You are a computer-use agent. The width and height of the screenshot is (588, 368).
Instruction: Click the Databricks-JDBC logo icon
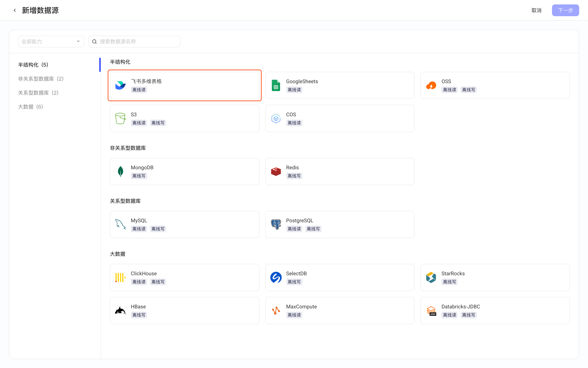431,311
